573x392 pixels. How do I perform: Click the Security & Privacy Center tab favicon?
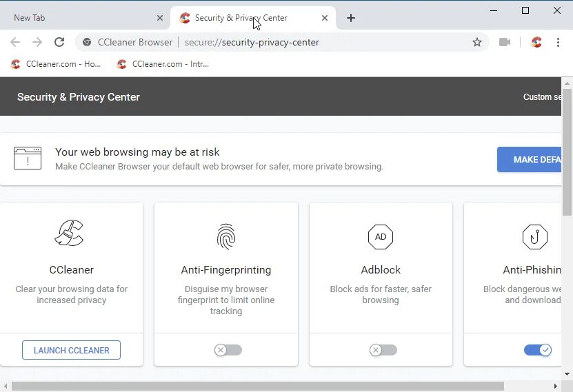coord(185,18)
